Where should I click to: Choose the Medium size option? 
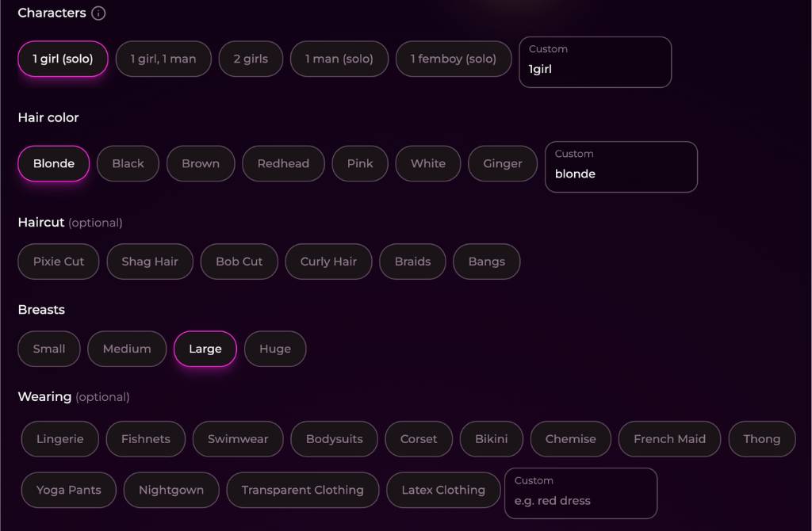(127, 349)
